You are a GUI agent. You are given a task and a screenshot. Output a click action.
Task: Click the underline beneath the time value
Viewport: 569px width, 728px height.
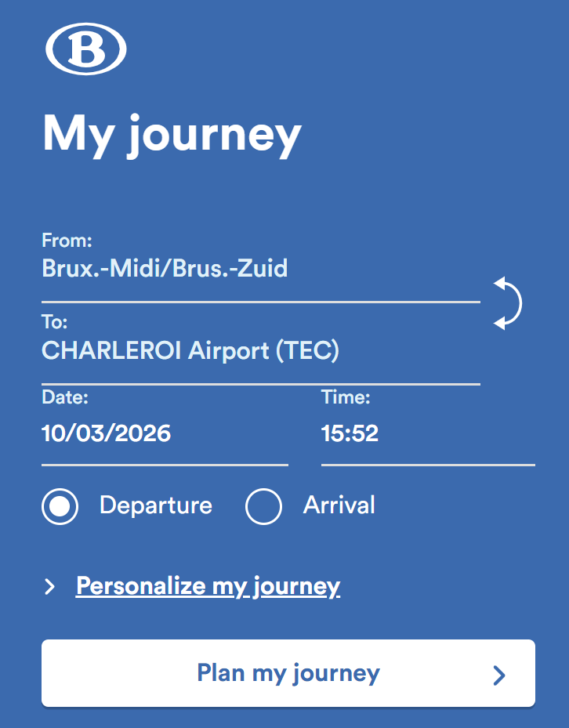tap(428, 465)
